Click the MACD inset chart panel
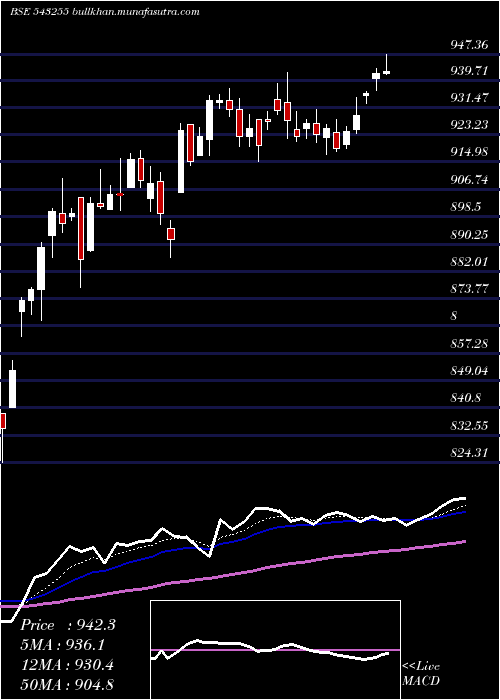The height and width of the screenshot is (700, 500). [x=275, y=650]
